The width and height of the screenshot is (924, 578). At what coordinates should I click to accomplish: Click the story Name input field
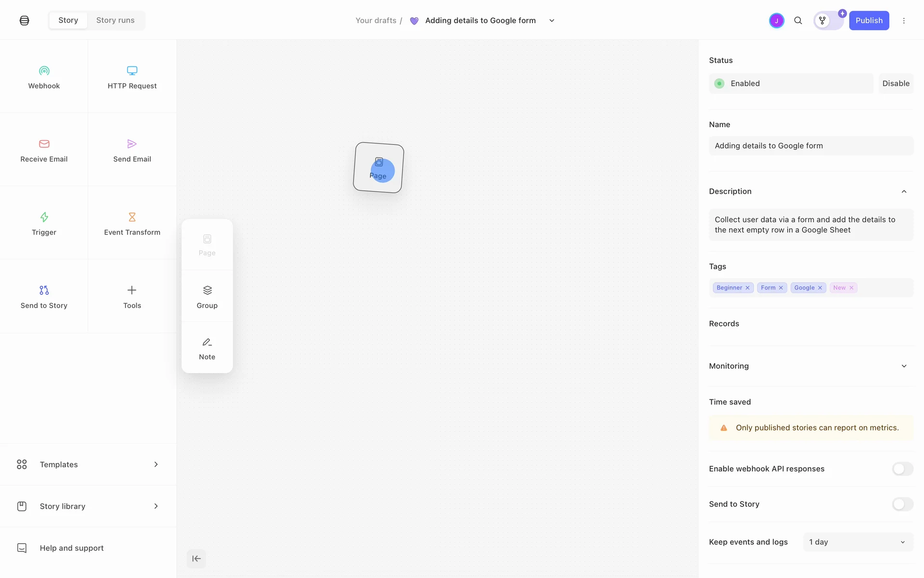coord(811,146)
